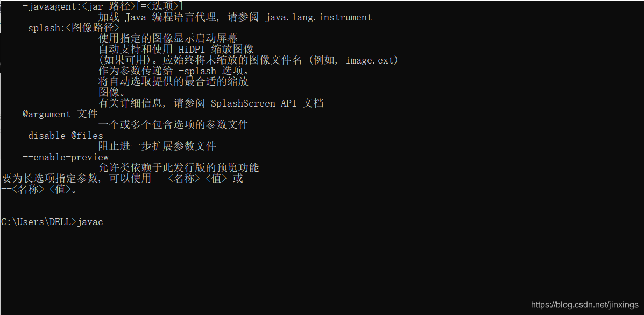Click the javac command at the prompt
Viewport: 644px width, 315px height.
(90, 222)
